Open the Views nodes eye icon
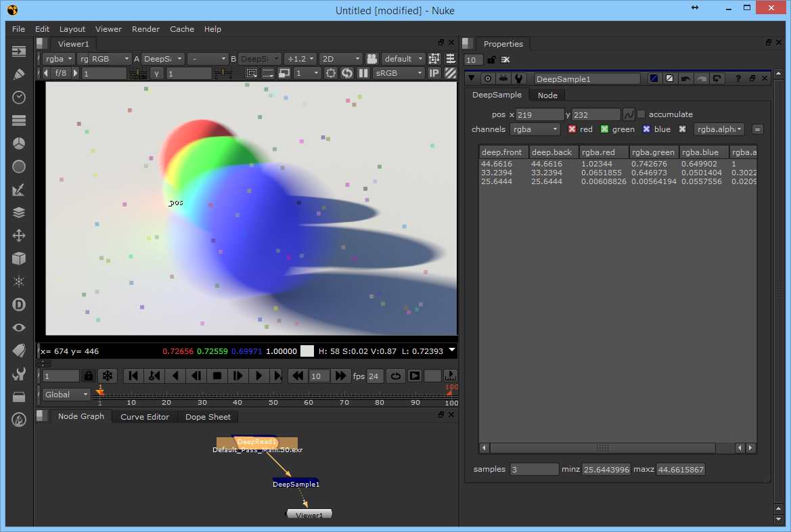Image resolution: width=791 pixels, height=532 pixels. 19,328
